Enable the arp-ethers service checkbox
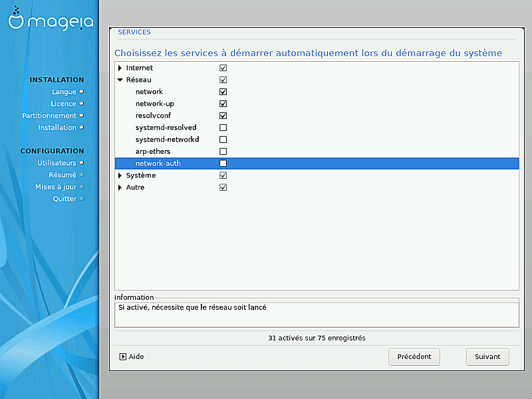This screenshot has height=399, width=532. coord(223,152)
